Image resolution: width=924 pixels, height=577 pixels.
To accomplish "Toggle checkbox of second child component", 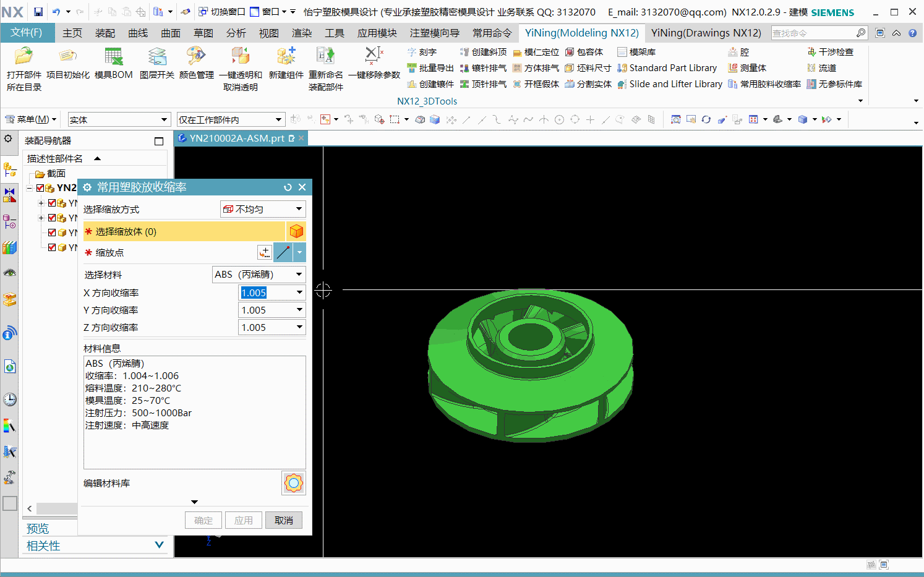I will pyautogui.click(x=52, y=218).
